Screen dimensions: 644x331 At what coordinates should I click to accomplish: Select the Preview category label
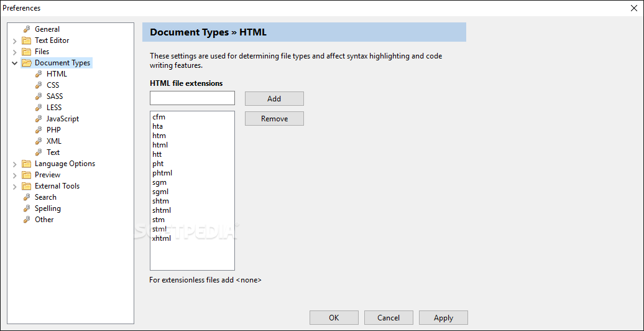pyautogui.click(x=48, y=175)
